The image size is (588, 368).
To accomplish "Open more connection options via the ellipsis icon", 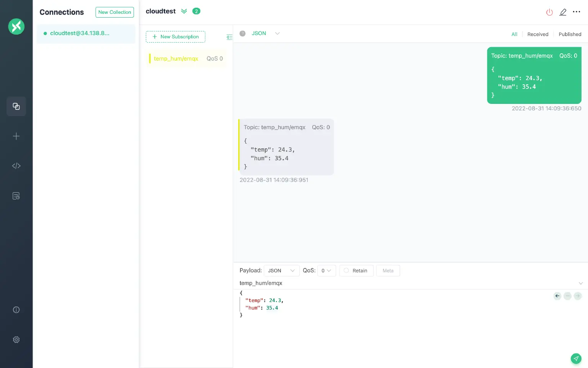I will (x=577, y=12).
